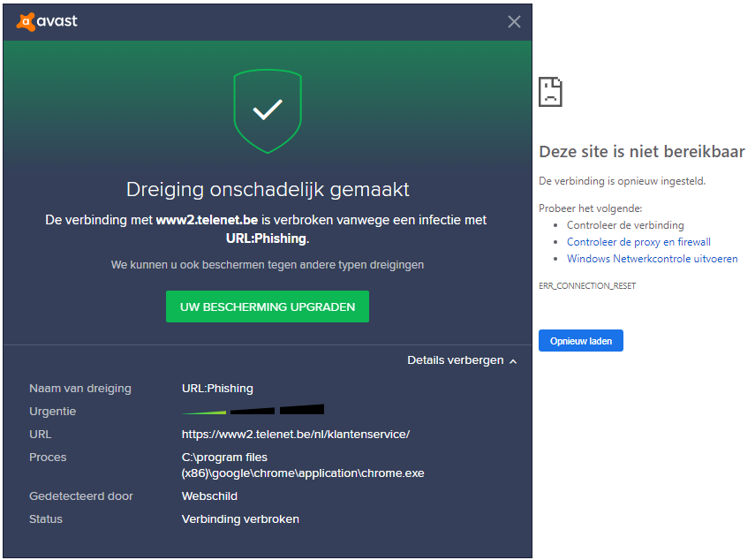Click the Urgentie severity level bar
Viewport: 755px width, 560px height.
pyautogui.click(x=253, y=410)
